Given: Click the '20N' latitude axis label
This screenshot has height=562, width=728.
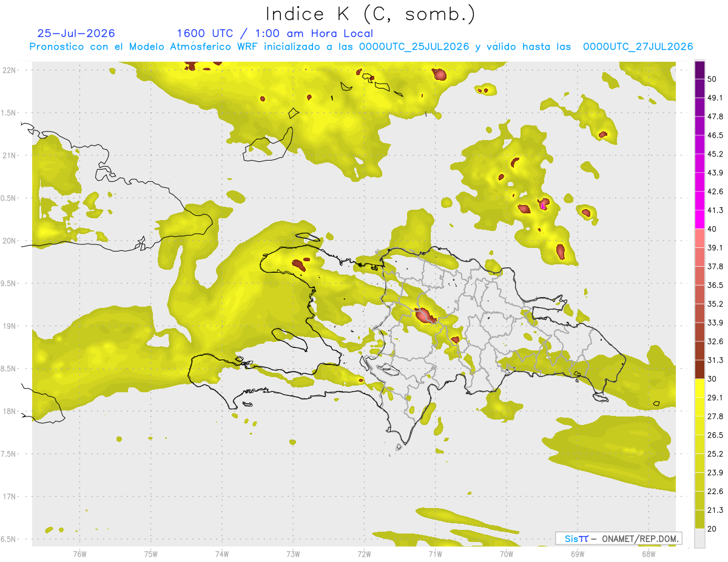Looking at the screenshot, I should [9, 241].
